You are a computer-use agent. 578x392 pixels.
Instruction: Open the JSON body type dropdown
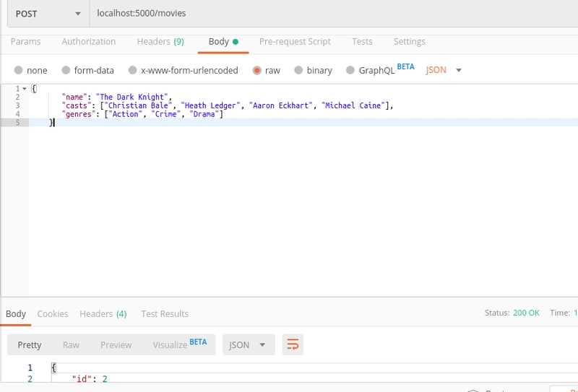[x=444, y=70]
